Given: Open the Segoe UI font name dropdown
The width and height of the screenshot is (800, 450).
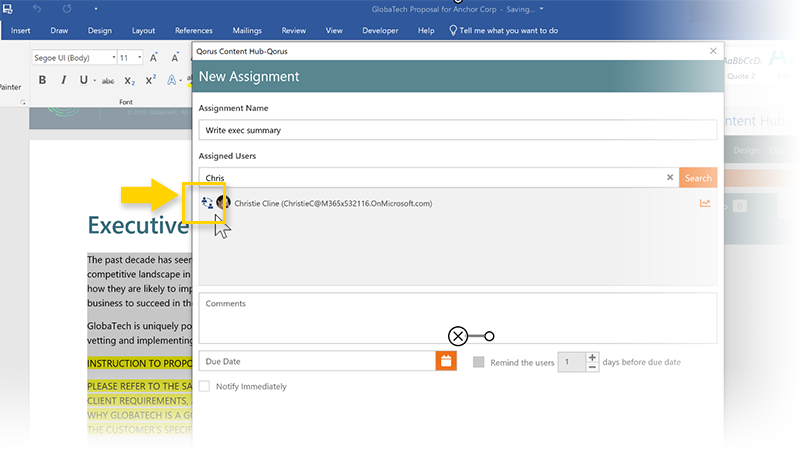Looking at the screenshot, I should (113, 58).
